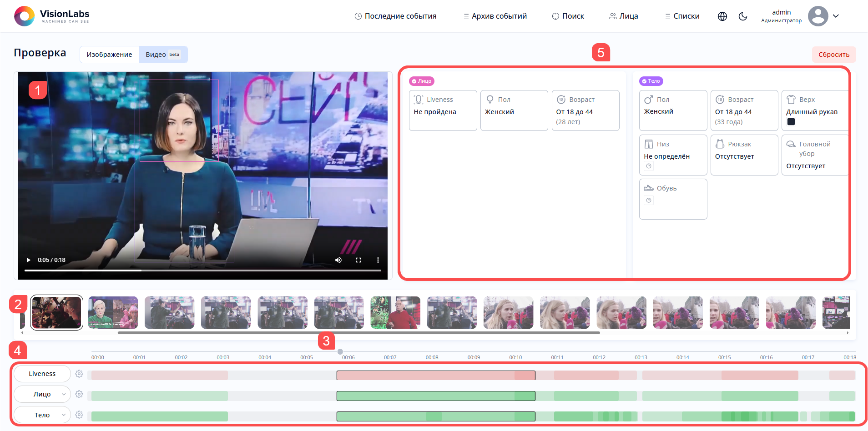868x431 pixels.
Task: Open video player three-dots options menu
Action: tap(378, 260)
